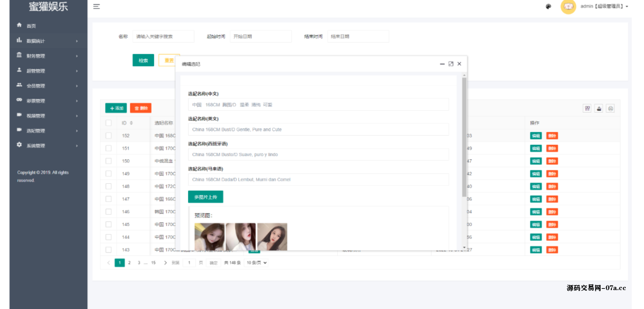The height and width of the screenshot is (309, 644).
Task: Toggle the select-all checkbox in table header
Action: [109, 123]
